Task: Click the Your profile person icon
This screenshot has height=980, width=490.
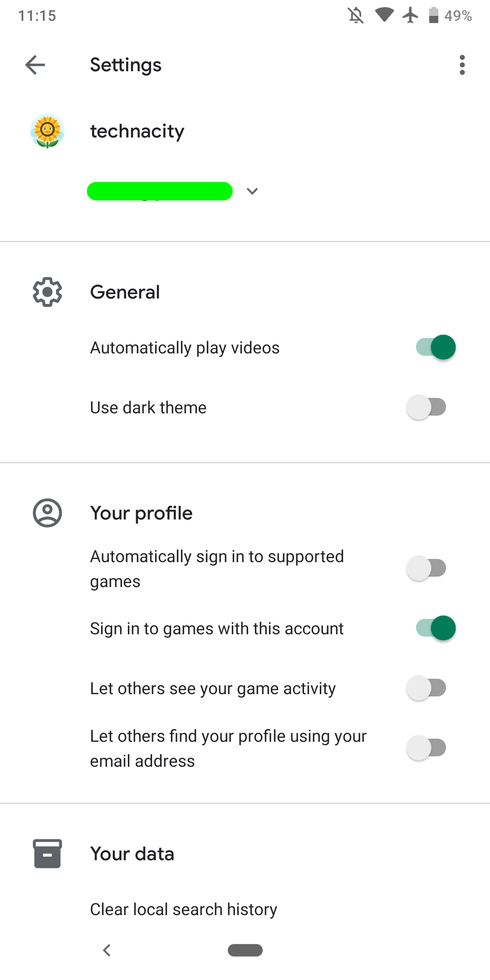Action: [x=47, y=513]
